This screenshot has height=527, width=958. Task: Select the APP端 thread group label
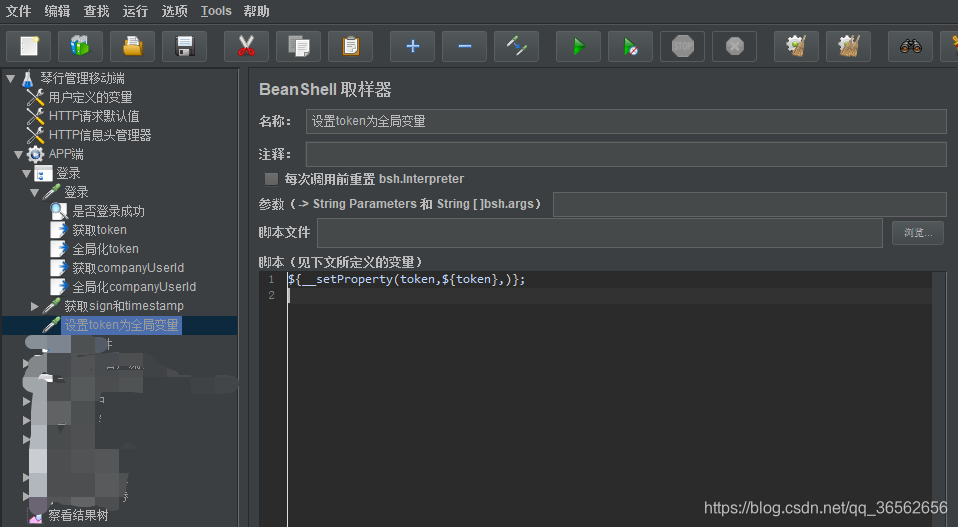66,154
